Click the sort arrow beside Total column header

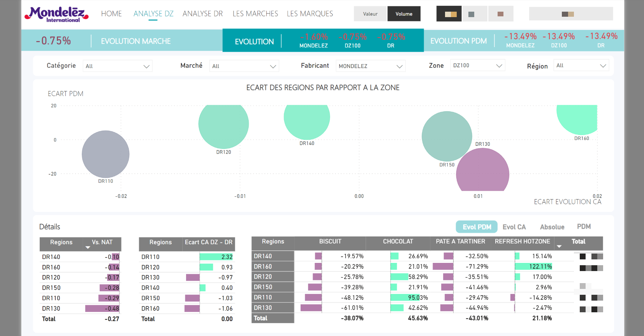(x=559, y=247)
